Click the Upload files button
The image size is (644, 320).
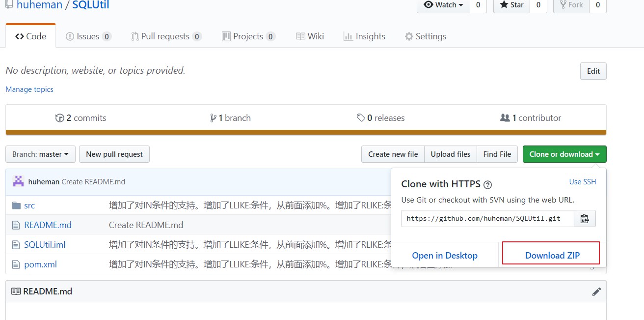[451, 154]
